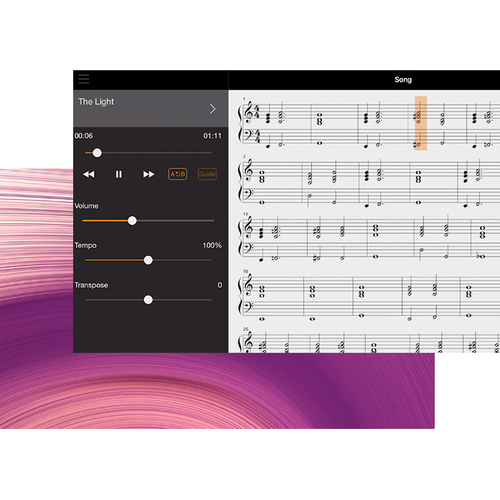
Task: Click the total time 01:11
Action: pos(212,136)
